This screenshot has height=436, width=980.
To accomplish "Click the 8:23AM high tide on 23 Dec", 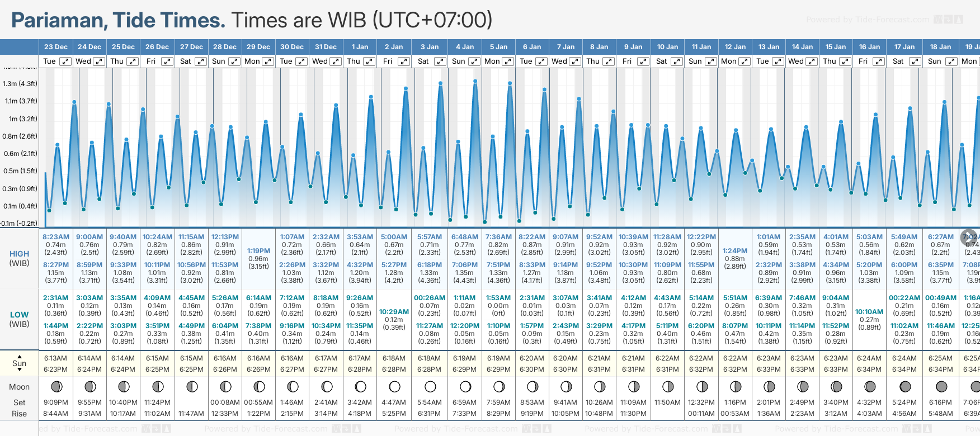I will pyautogui.click(x=56, y=237).
